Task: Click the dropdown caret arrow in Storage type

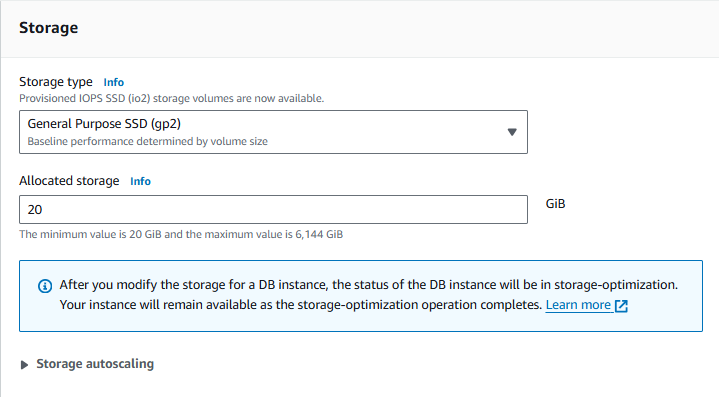Action: point(512,132)
